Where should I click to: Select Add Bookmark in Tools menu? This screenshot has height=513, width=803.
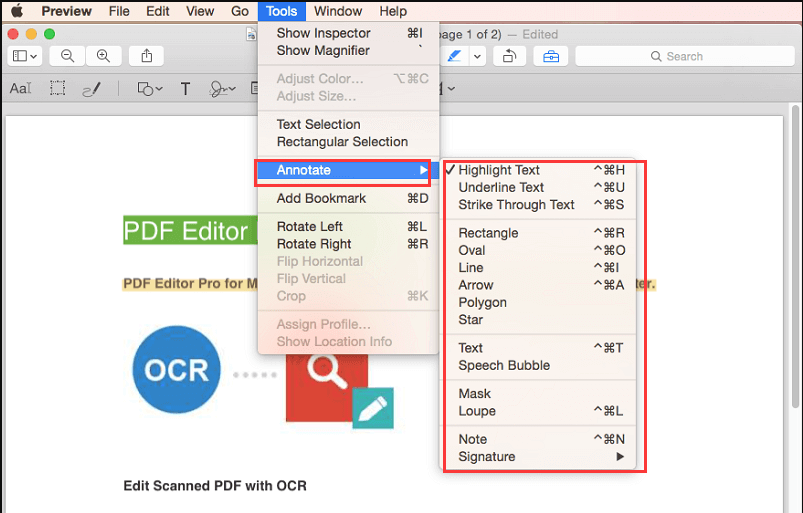tap(321, 198)
